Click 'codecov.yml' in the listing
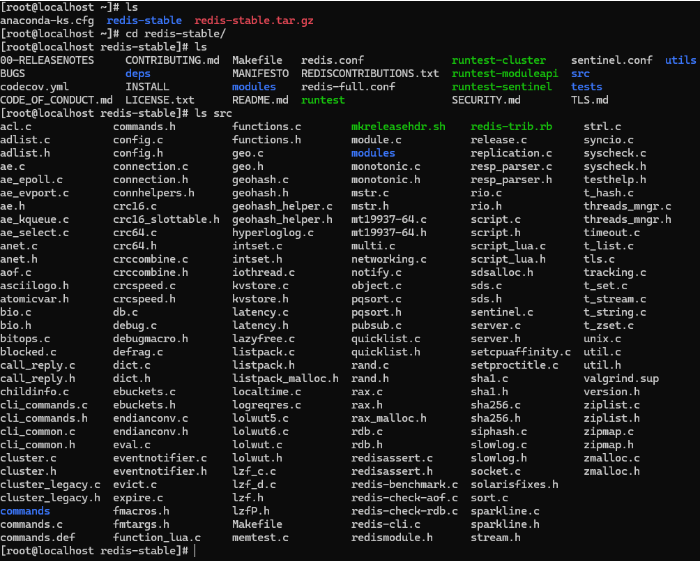This screenshot has width=700, height=561. [x=34, y=87]
